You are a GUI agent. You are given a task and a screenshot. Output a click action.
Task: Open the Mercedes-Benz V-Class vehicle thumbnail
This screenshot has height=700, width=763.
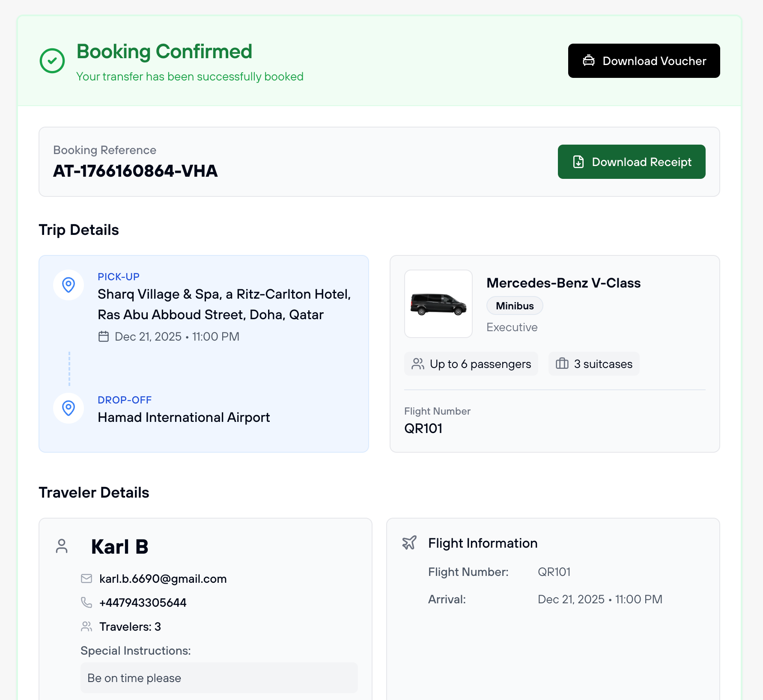click(x=438, y=304)
